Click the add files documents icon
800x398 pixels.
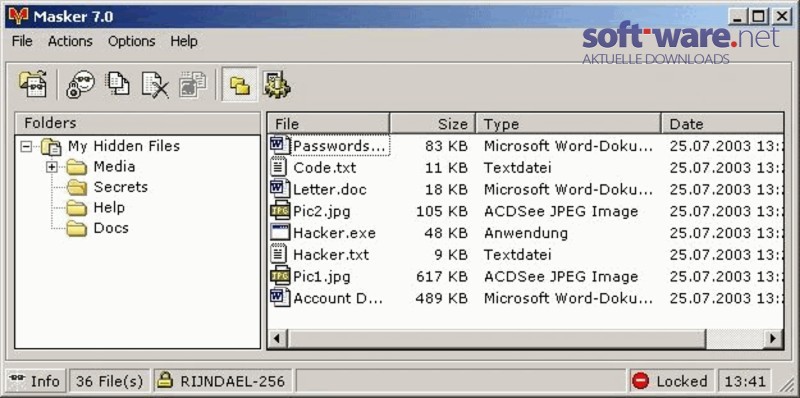[117, 85]
